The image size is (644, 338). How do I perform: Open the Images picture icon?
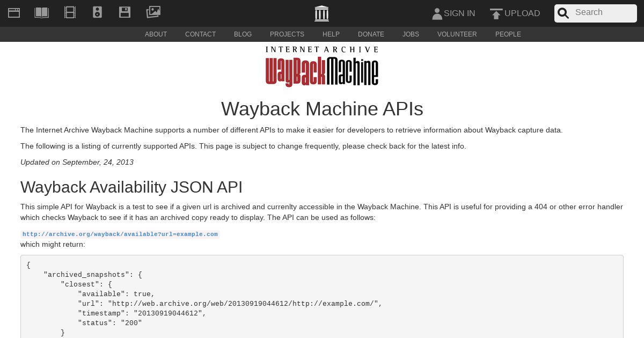(x=153, y=12)
